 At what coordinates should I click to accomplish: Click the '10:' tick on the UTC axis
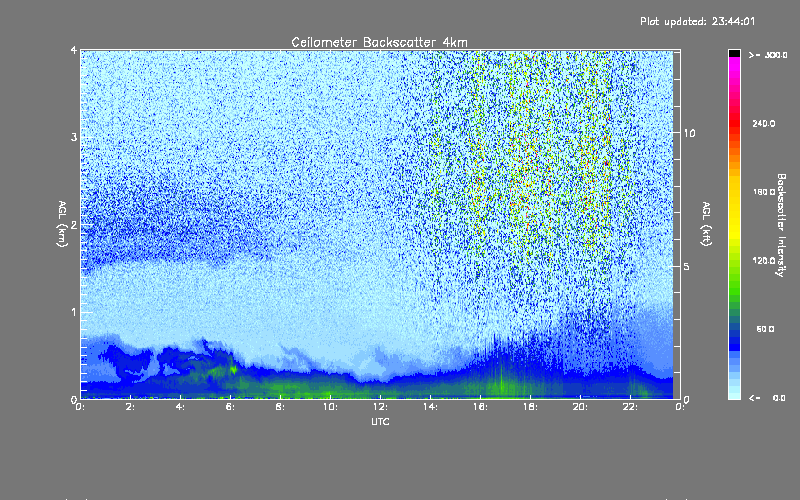330,407
